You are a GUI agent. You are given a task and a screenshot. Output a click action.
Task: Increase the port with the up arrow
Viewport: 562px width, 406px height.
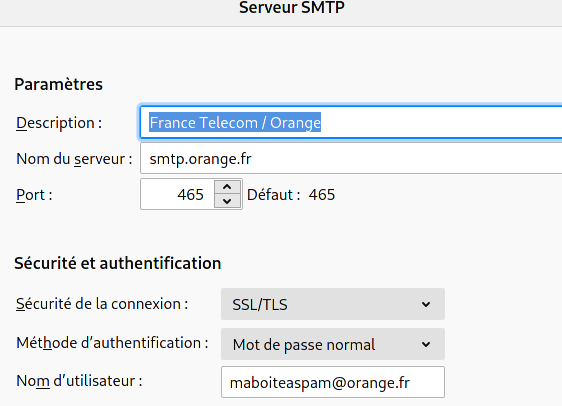pos(227,187)
